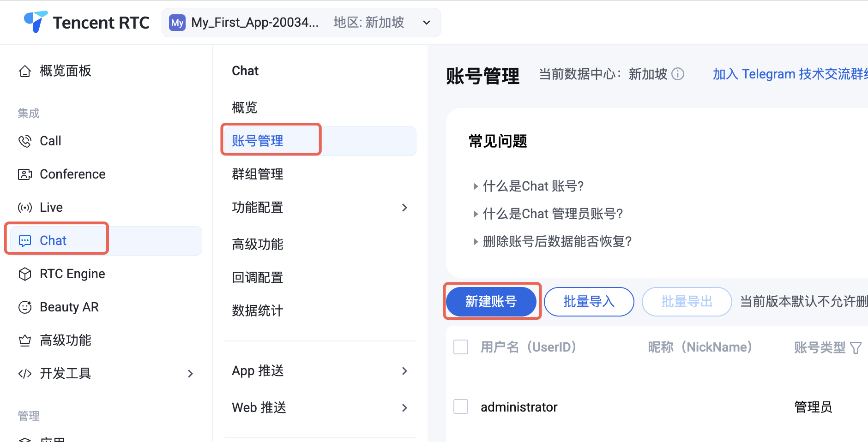Click the RTC Engine cube icon
This screenshot has width=868, height=442.
[x=25, y=274]
